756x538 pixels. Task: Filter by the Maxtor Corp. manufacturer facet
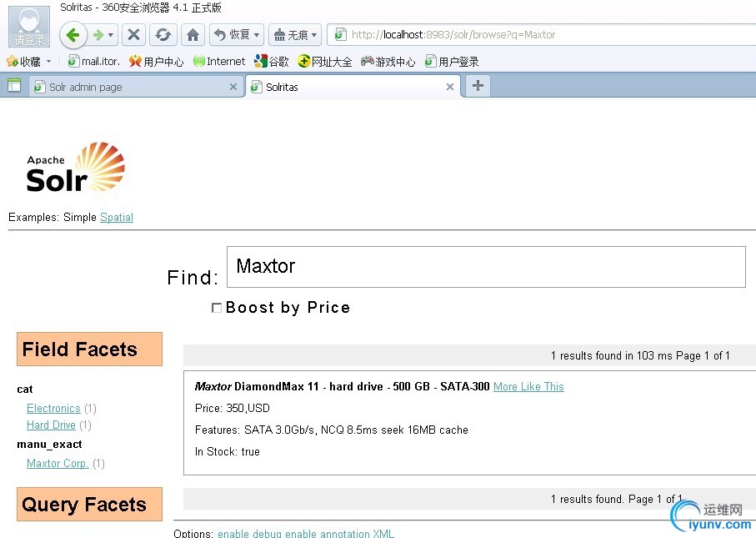click(x=58, y=463)
